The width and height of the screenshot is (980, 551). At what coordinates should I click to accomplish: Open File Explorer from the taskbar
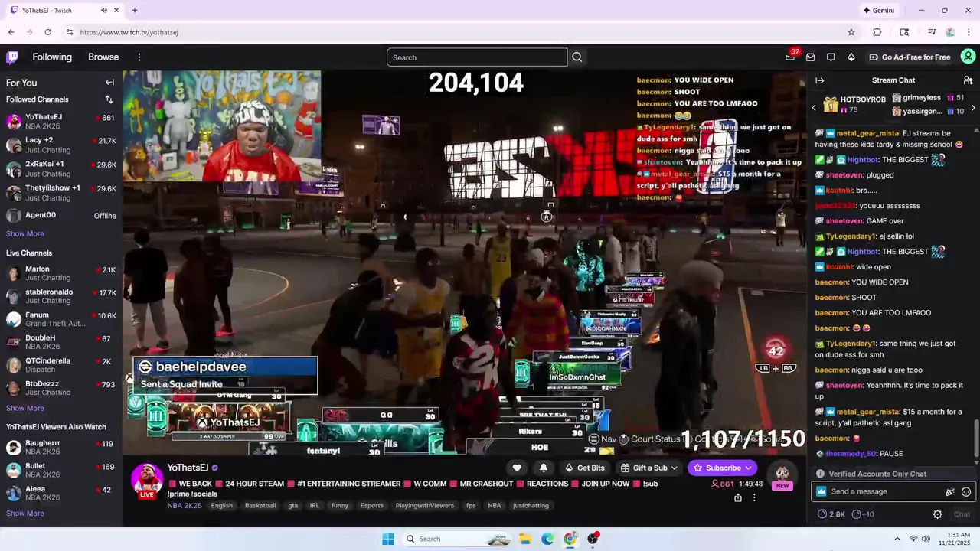525,539
